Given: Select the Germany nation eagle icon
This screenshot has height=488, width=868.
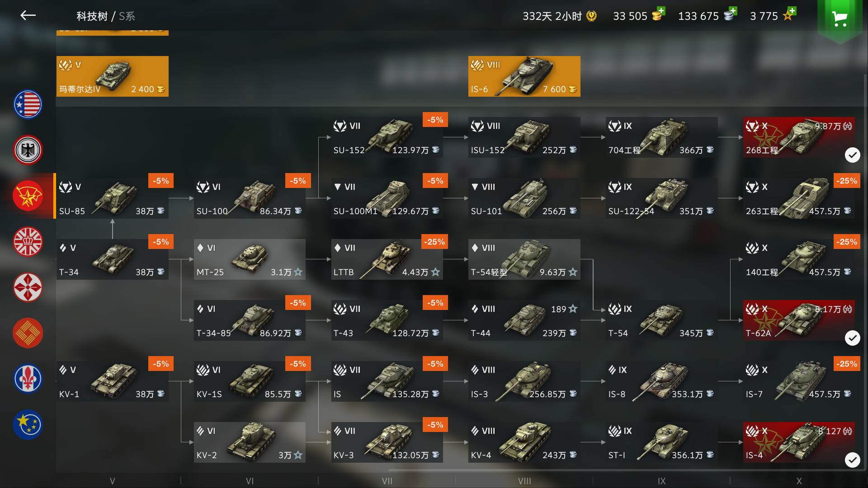Looking at the screenshot, I should pos(28,150).
